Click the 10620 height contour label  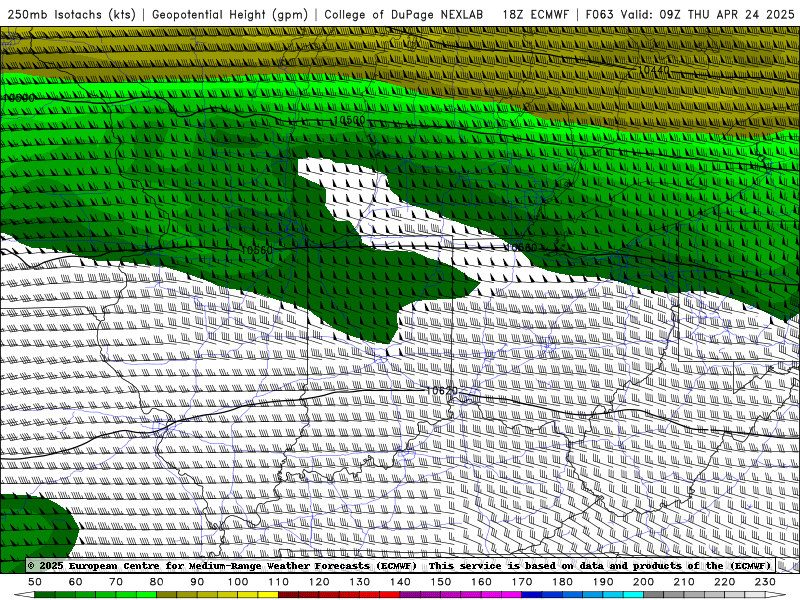[x=441, y=390]
